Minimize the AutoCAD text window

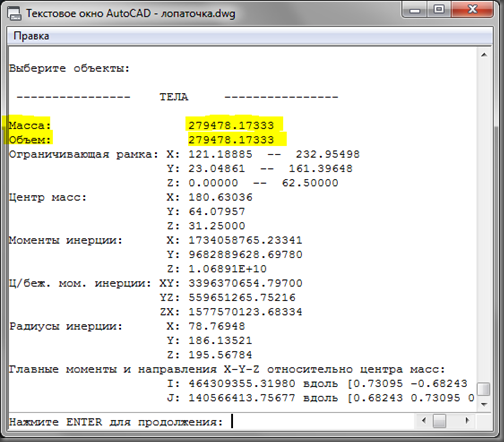point(414,10)
